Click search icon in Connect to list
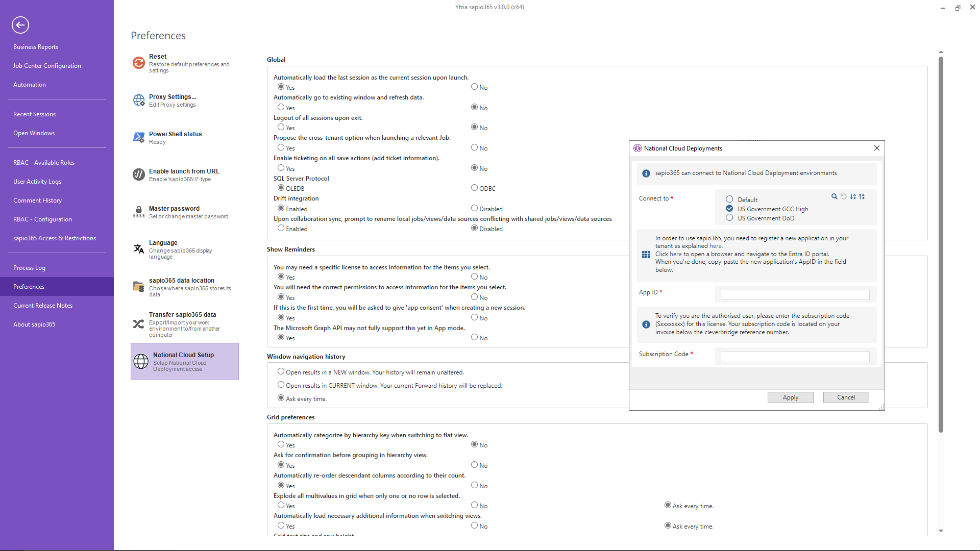This screenshot has height=551, width=980. [x=834, y=196]
